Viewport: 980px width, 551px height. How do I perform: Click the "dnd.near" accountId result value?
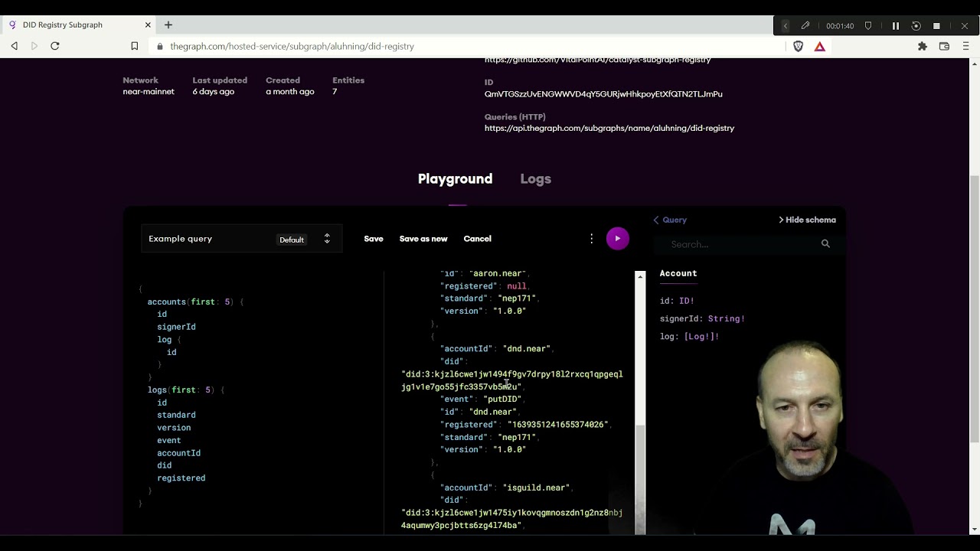click(x=526, y=349)
